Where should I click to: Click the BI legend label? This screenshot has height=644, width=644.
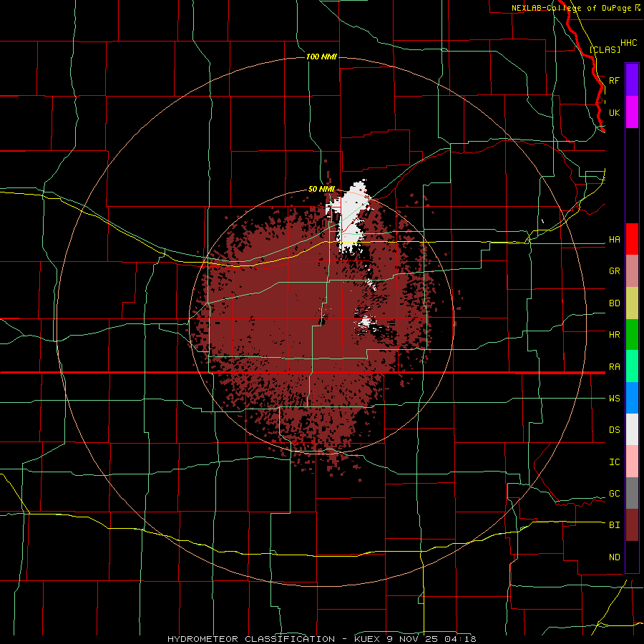pyautogui.click(x=614, y=525)
